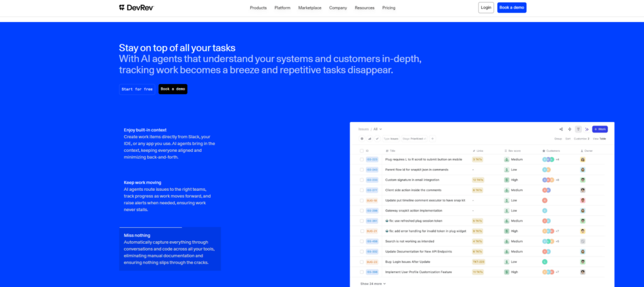The height and width of the screenshot is (287, 644).
Task: Open the Company menu
Action: [x=338, y=8]
